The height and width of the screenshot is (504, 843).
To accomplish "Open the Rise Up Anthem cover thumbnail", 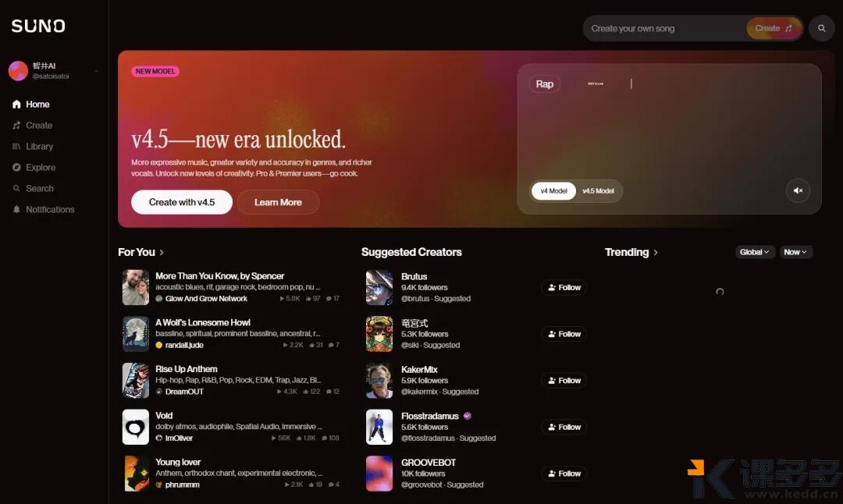I will 136,381.
